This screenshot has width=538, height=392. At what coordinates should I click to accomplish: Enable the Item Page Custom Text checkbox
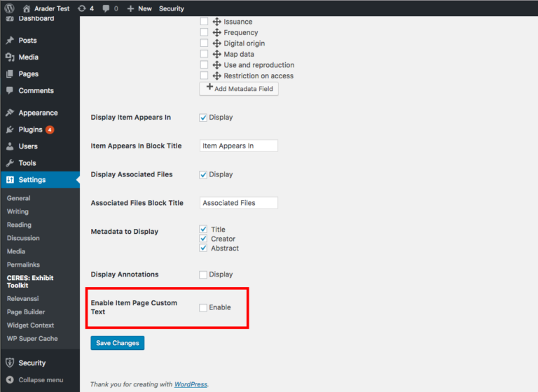pyautogui.click(x=203, y=307)
